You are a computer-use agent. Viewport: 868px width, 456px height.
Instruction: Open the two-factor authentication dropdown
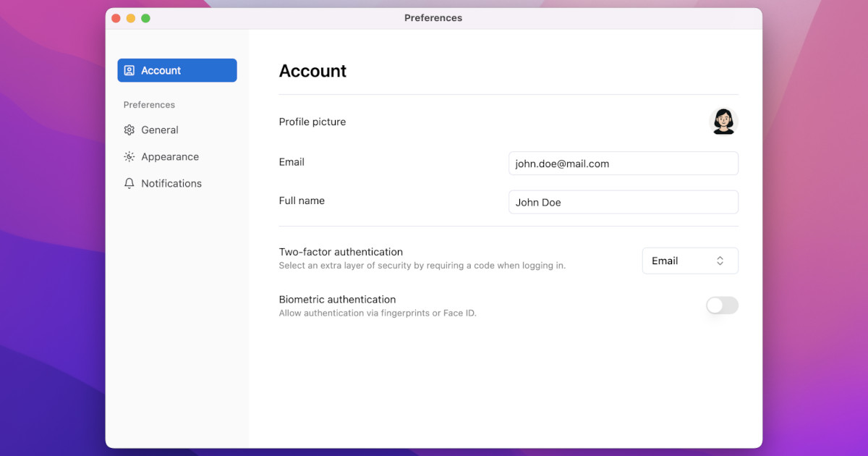pyautogui.click(x=689, y=261)
